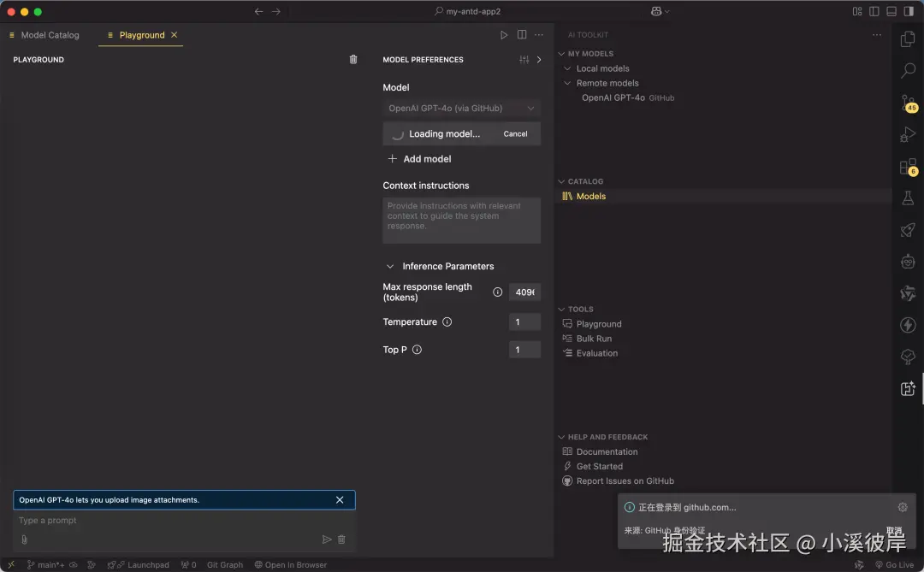
Task: Send the prompt with arrow icon
Action: pos(327,539)
